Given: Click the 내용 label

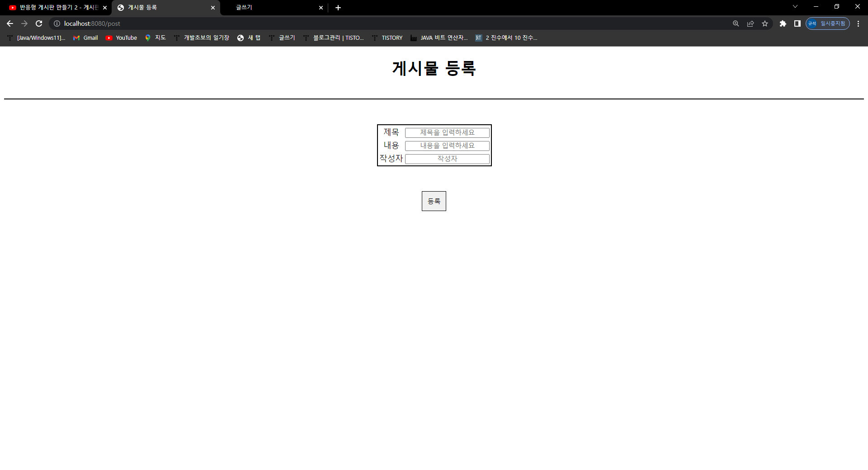Looking at the screenshot, I should click(x=392, y=145).
